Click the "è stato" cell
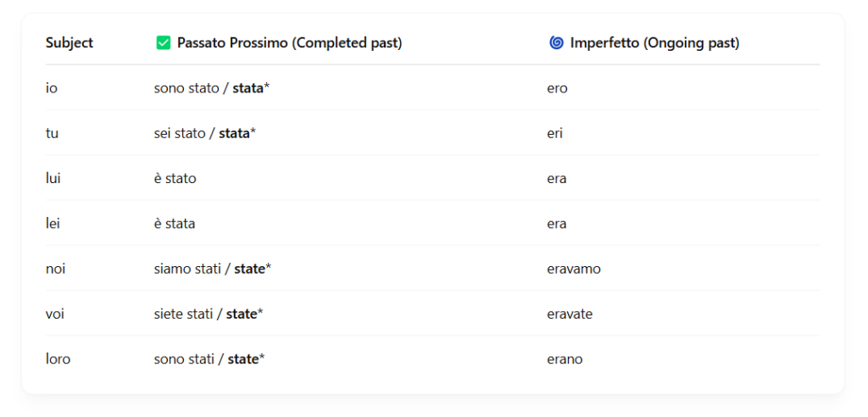This screenshot has width=868, height=417. click(175, 179)
